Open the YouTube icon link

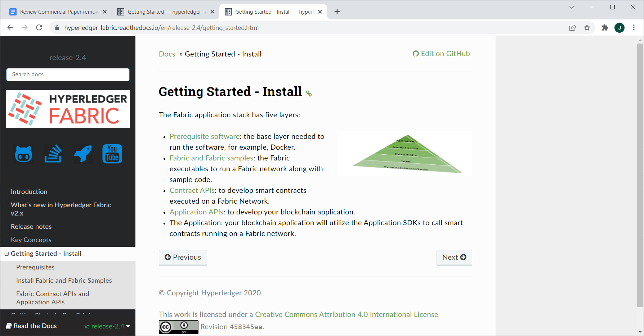(112, 154)
